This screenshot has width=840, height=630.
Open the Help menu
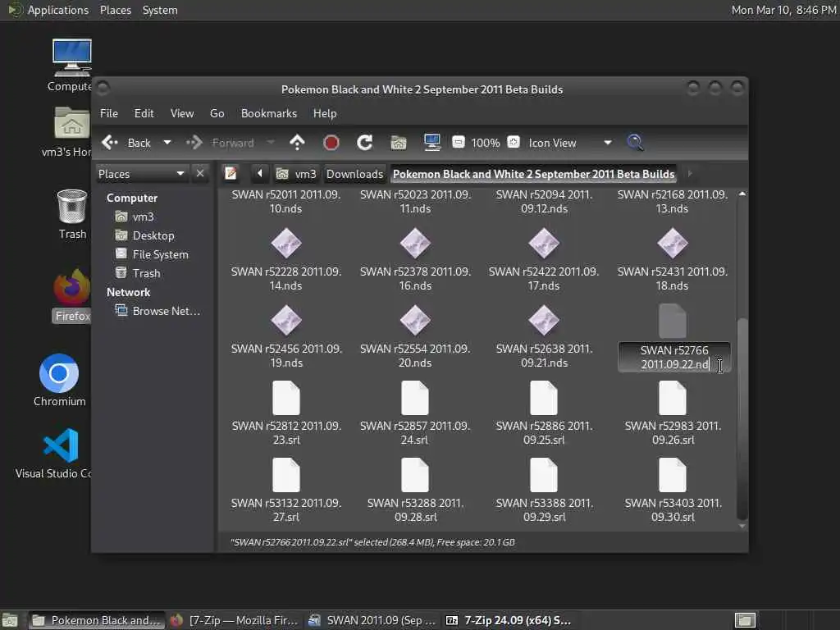point(325,113)
